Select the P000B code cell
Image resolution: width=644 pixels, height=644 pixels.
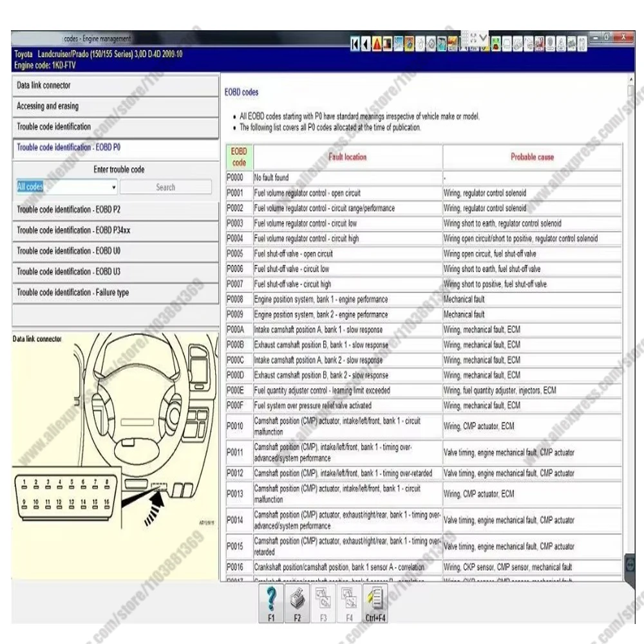(239, 345)
